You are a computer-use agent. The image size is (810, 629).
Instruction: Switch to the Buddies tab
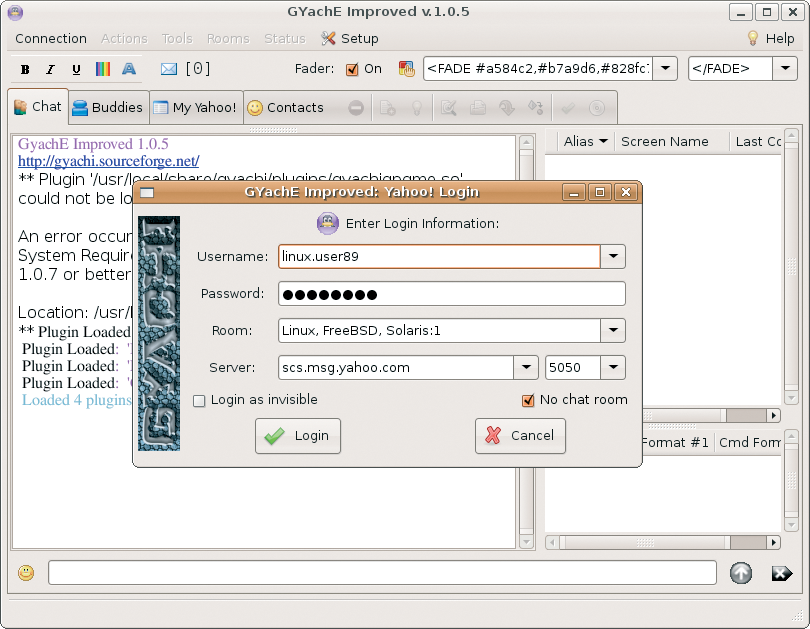pyautogui.click(x=108, y=107)
